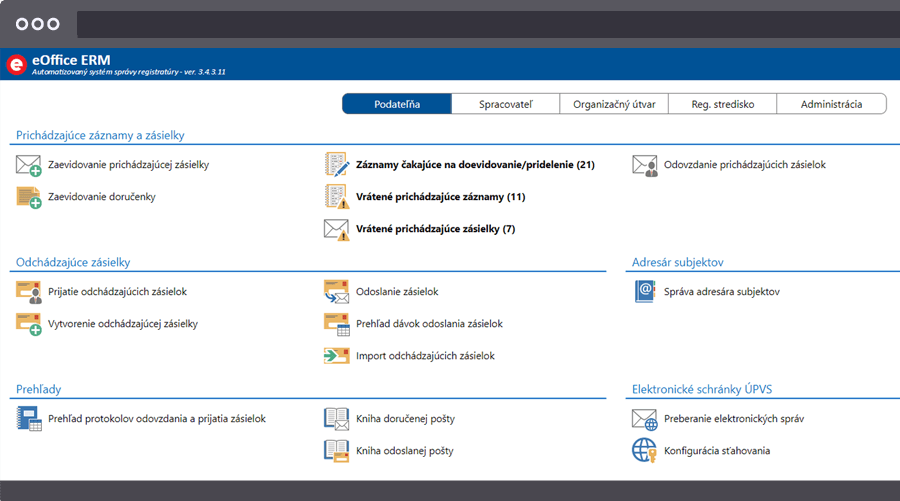The height and width of the screenshot is (501, 900).
Task: Click the browser address bar
Action: coord(488,24)
